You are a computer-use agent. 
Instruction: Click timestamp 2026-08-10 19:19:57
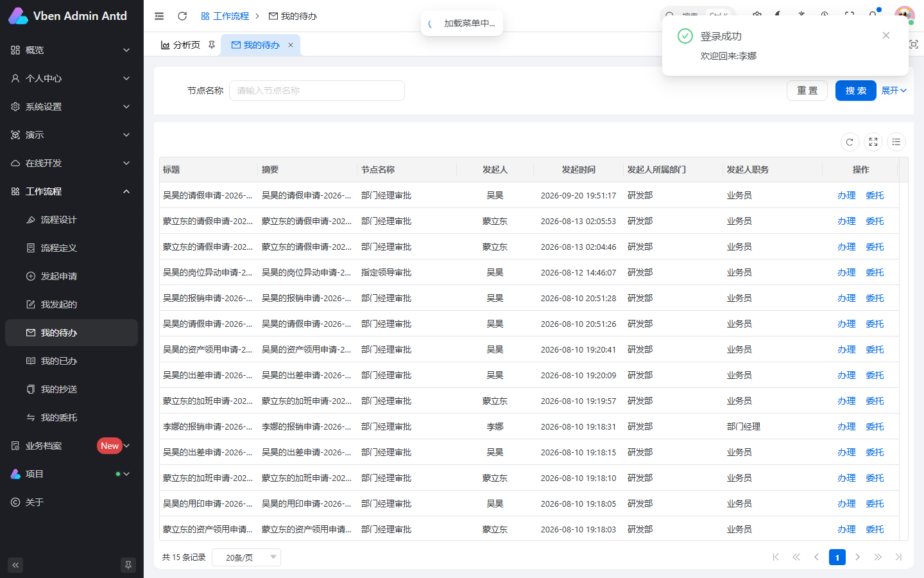578,401
